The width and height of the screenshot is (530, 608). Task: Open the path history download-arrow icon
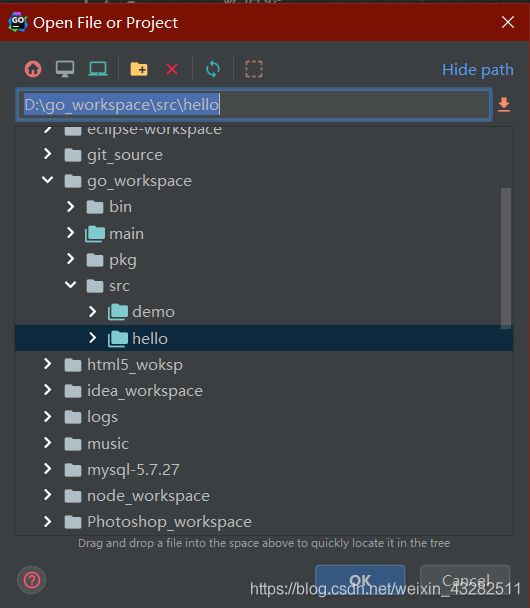coord(504,105)
